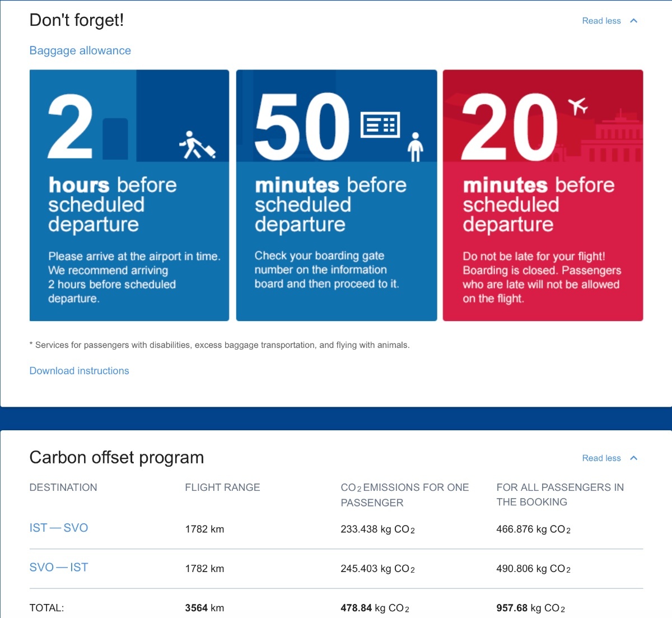The image size is (672, 618).
Task: Click the 3564 km total distance
Action: point(204,608)
